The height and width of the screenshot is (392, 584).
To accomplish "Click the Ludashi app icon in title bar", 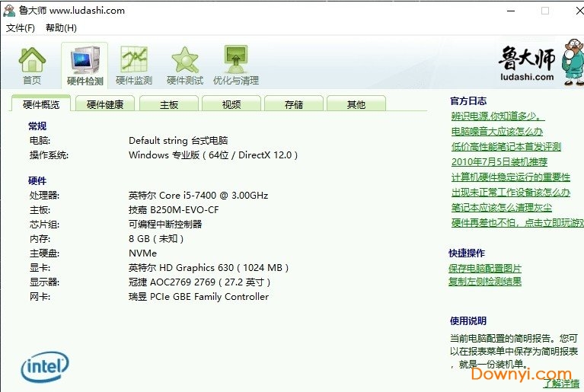I will (x=9, y=11).
